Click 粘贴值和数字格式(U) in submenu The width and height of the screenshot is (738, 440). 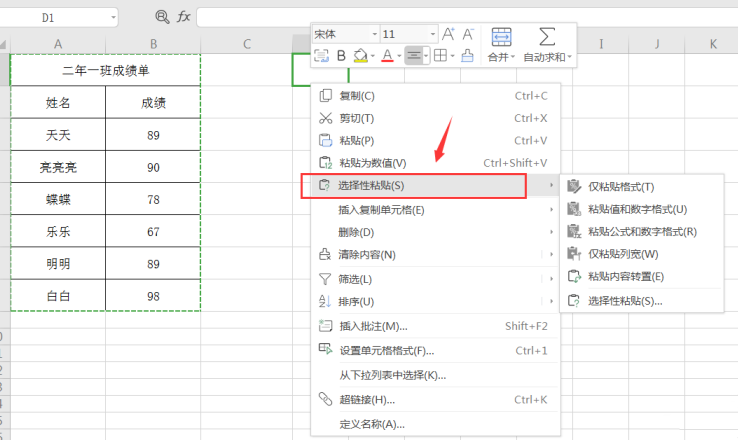click(x=642, y=209)
